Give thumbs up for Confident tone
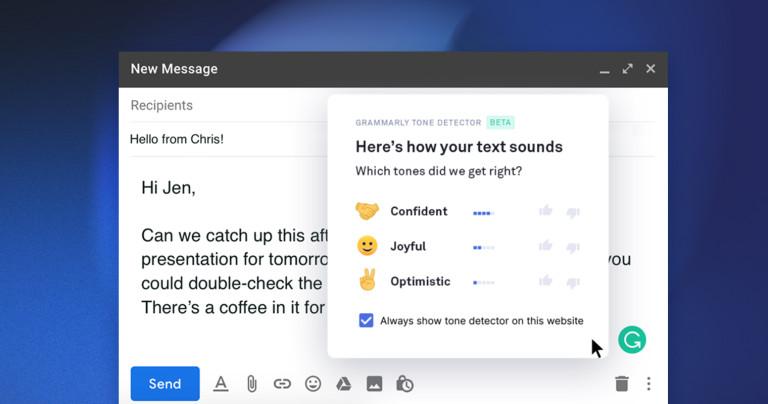The height and width of the screenshot is (404, 768). 546,211
